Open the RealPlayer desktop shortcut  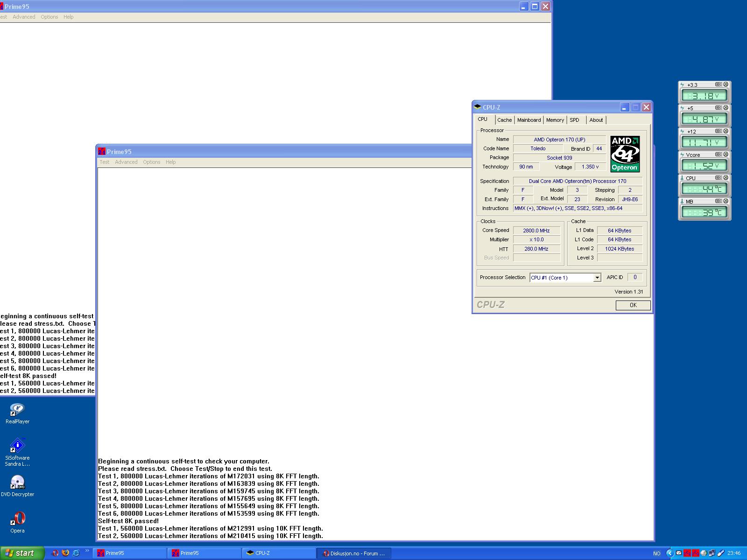tap(17, 413)
